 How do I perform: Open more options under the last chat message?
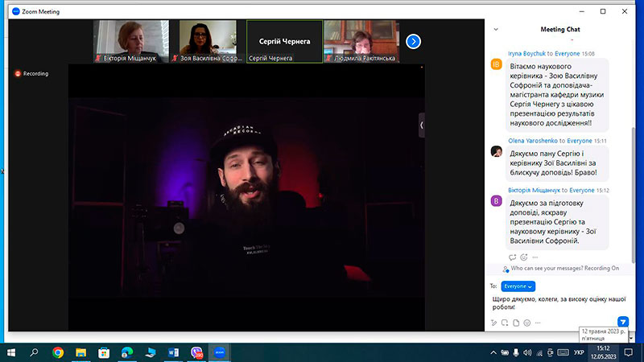(x=535, y=257)
